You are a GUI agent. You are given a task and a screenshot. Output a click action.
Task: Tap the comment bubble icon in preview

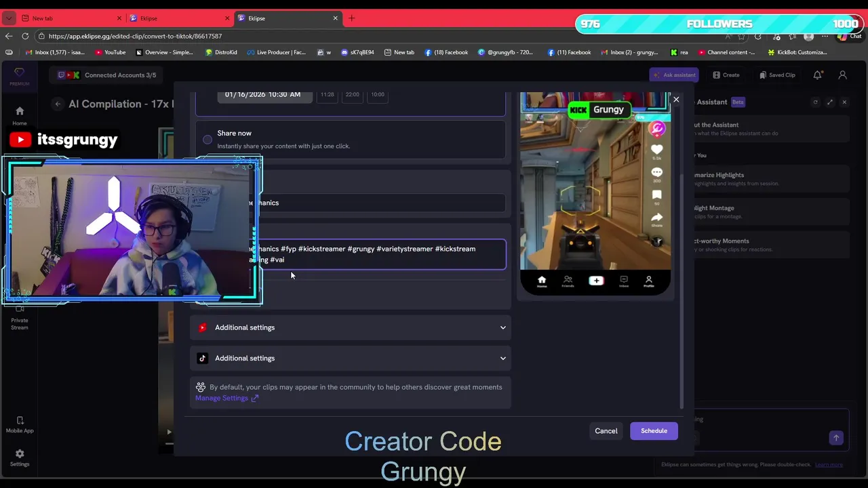[656, 173]
